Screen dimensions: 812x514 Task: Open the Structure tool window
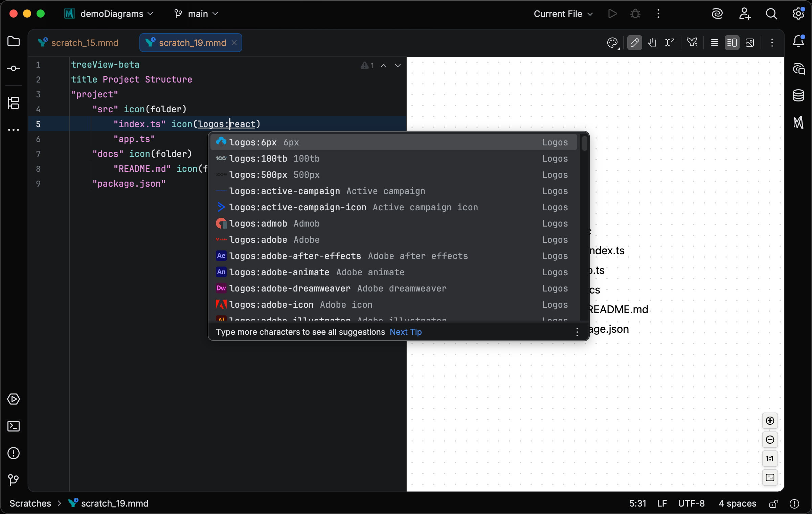point(14,102)
